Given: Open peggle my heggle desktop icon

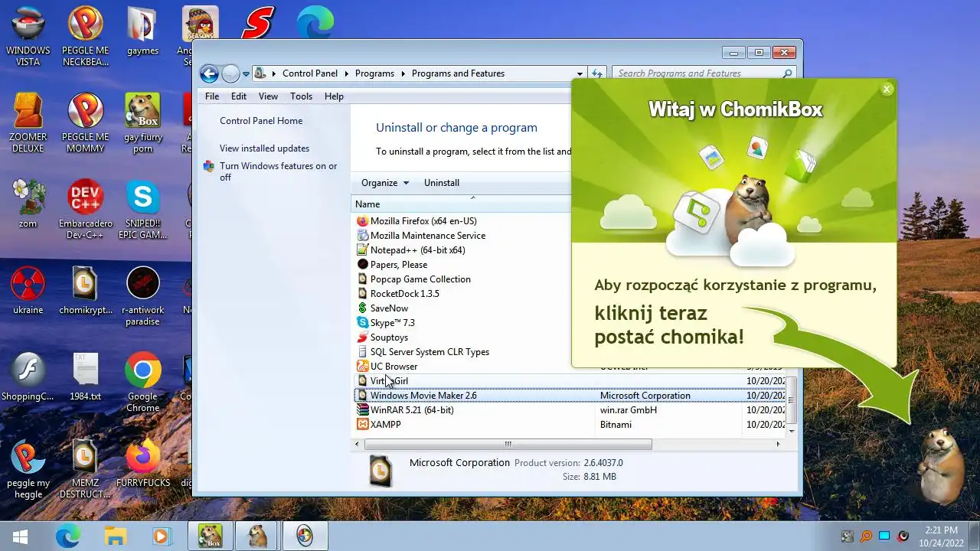Looking at the screenshot, I should tap(28, 469).
